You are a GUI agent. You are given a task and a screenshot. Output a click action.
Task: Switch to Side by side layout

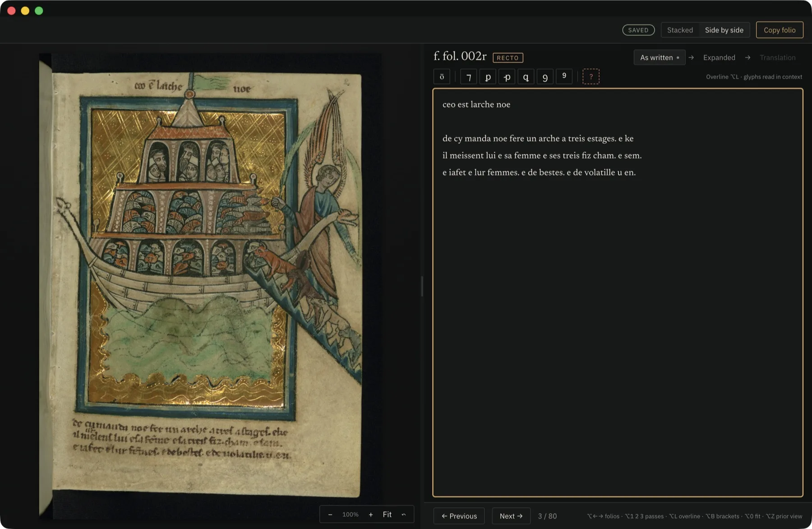click(724, 30)
